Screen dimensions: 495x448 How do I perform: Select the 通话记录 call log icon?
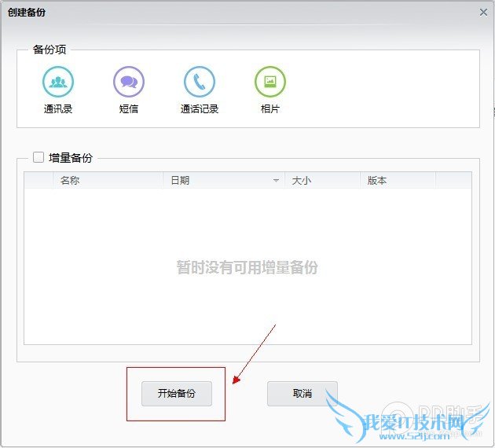pos(200,82)
